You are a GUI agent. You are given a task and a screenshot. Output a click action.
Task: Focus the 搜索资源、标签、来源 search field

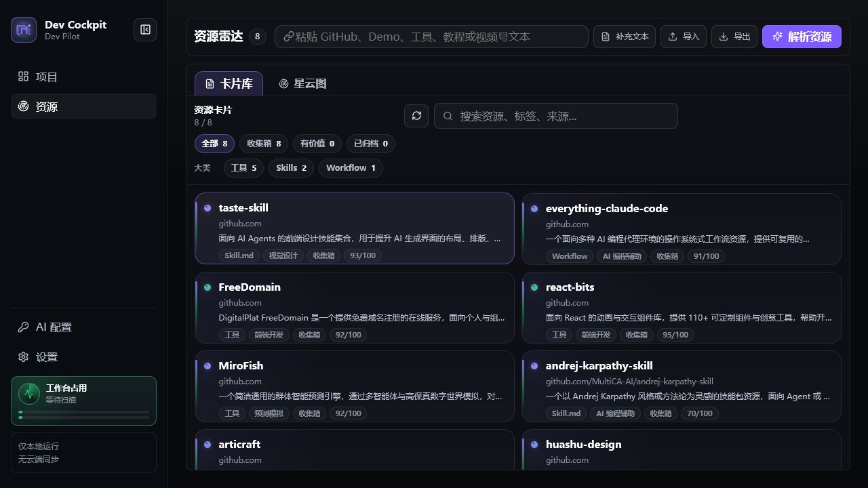tap(556, 116)
